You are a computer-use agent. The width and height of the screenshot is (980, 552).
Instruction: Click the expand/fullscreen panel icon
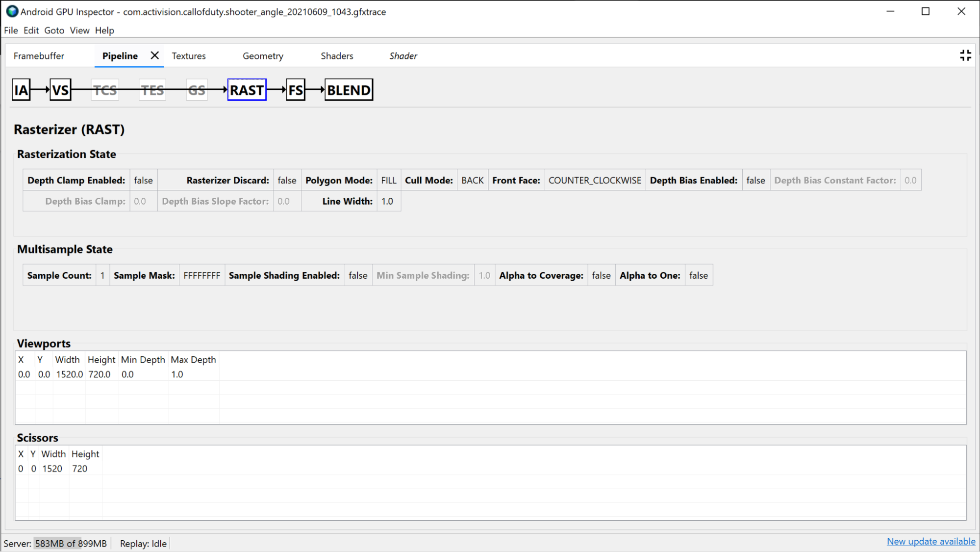click(966, 55)
